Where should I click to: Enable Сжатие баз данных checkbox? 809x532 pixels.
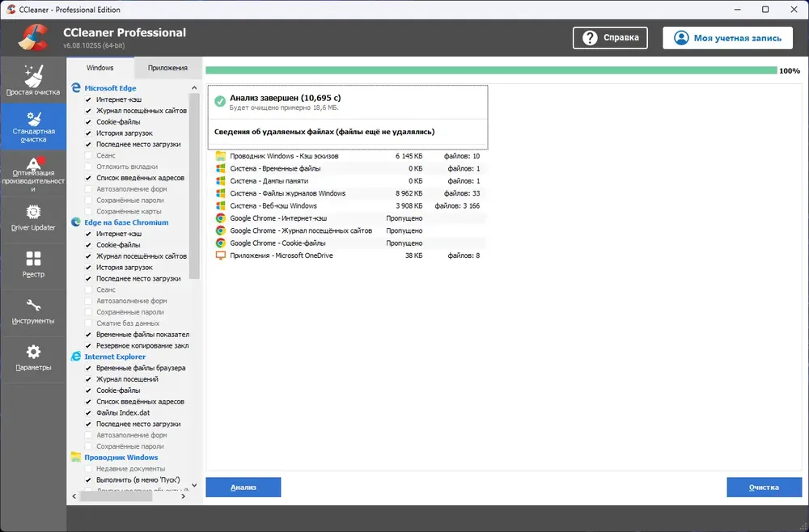click(x=88, y=323)
